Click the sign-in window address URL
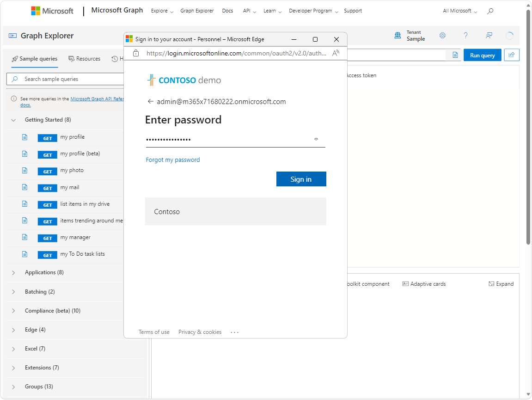532x400 pixels. pyautogui.click(x=236, y=53)
